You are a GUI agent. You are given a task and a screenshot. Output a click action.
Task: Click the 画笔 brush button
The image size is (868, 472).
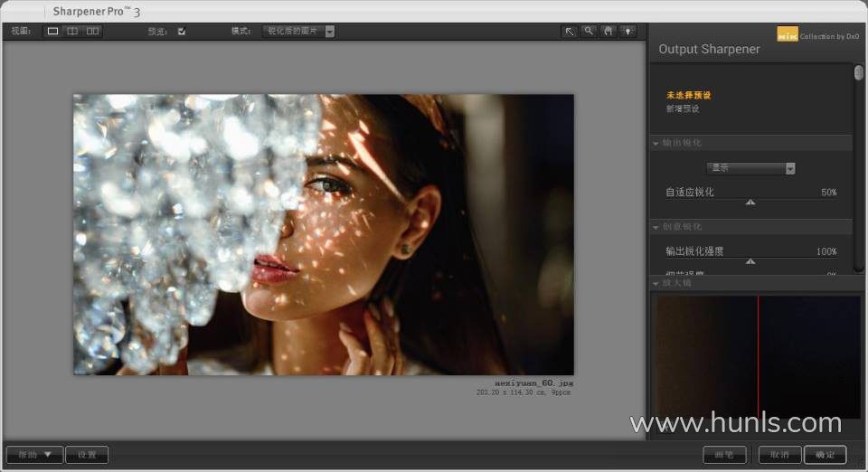tap(724, 455)
